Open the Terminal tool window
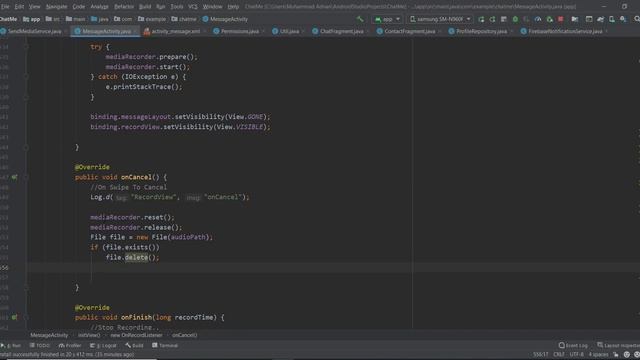Screen dimensions: 640x360 (165, 345)
